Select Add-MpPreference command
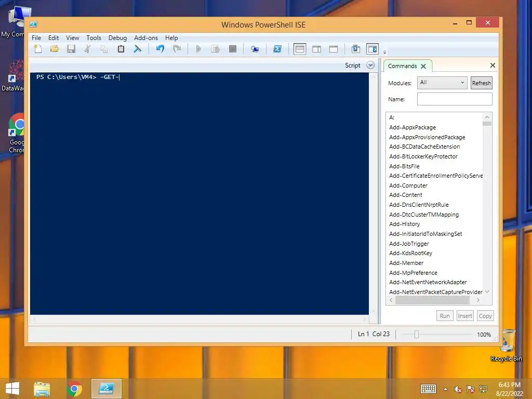This screenshot has height=399, width=532. [x=413, y=273]
